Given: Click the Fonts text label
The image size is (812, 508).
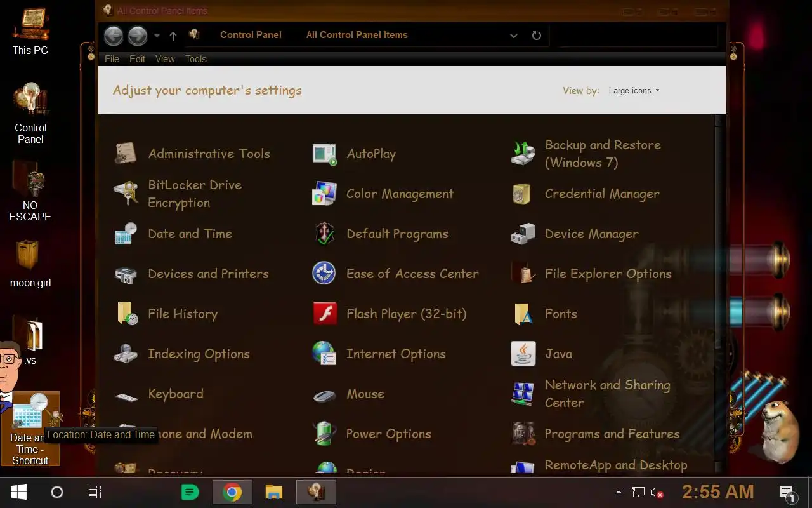Looking at the screenshot, I should point(561,314).
